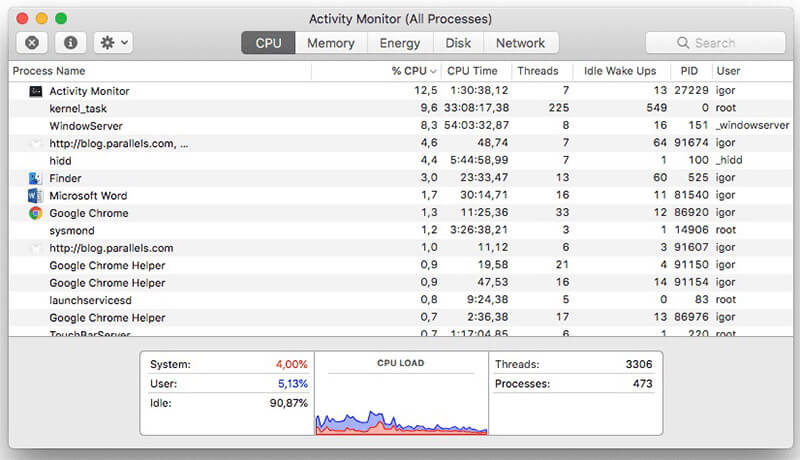Click the magnifier icon in search field
This screenshot has width=800, height=460.
(x=683, y=43)
